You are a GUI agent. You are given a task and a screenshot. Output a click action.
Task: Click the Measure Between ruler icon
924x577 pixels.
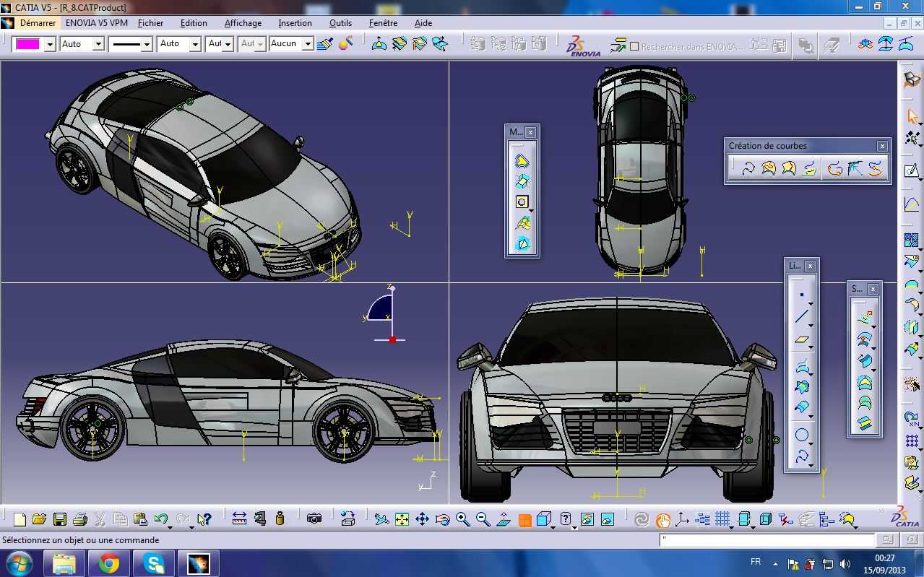tap(239, 519)
